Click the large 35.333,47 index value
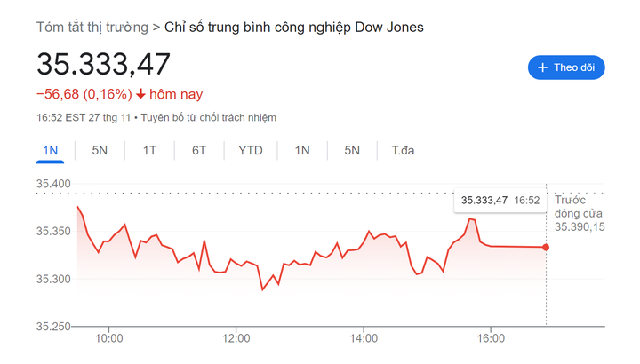640x364 pixels. [x=103, y=64]
